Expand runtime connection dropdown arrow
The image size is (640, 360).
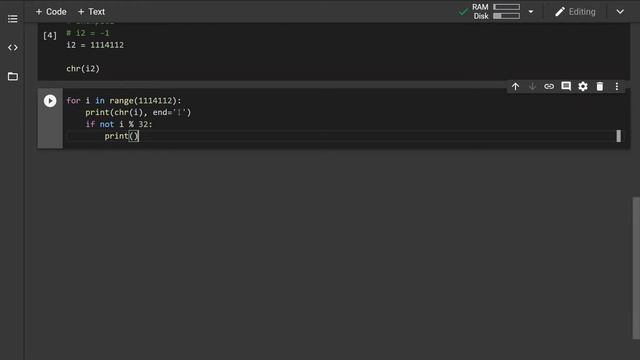[x=531, y=12]
